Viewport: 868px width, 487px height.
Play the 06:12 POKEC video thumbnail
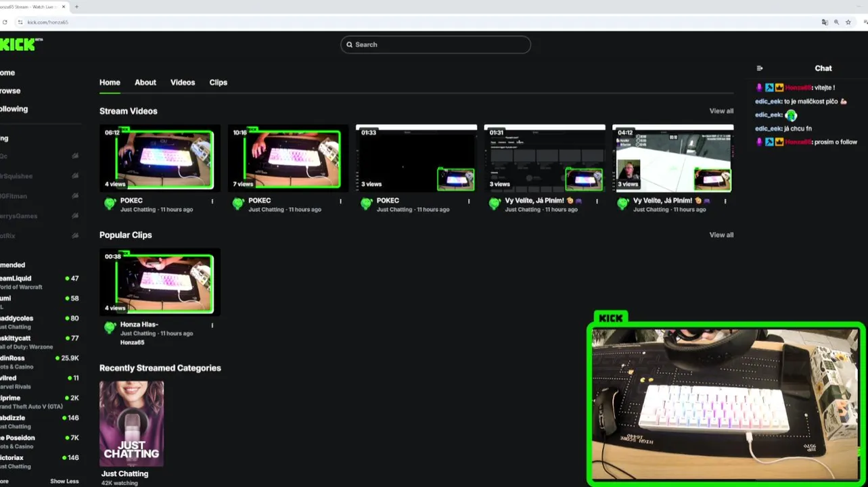160,158
